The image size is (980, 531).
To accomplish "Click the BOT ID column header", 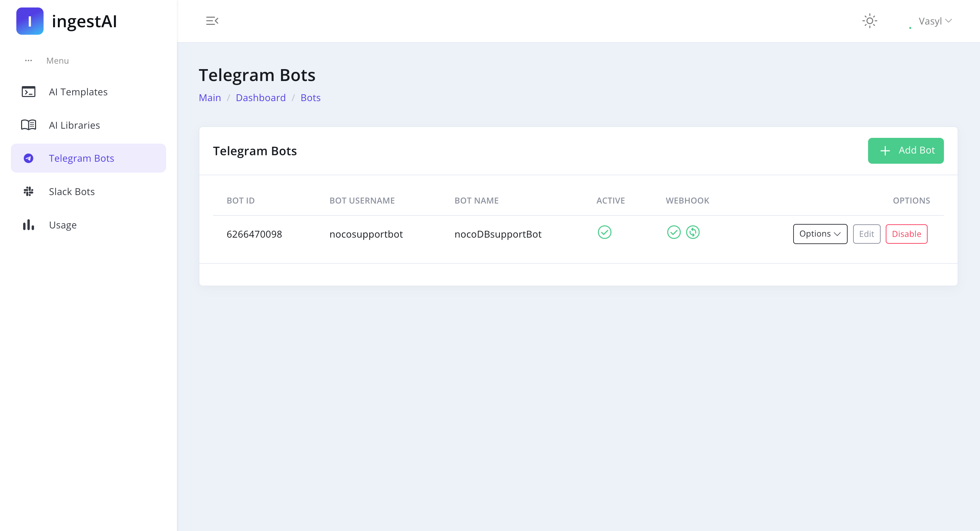I will tap(241, 200).
